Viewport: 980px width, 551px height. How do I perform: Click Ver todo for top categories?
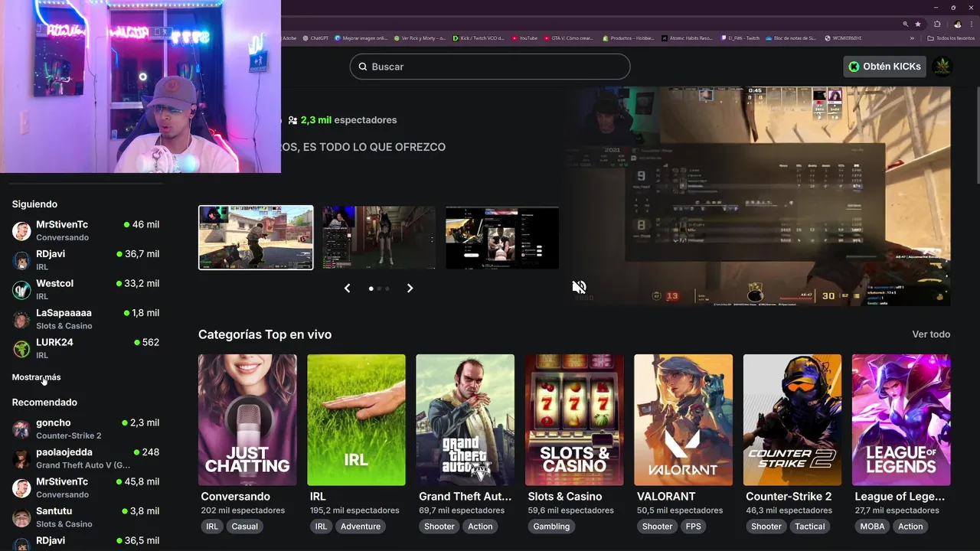click(x=931, y=334)
